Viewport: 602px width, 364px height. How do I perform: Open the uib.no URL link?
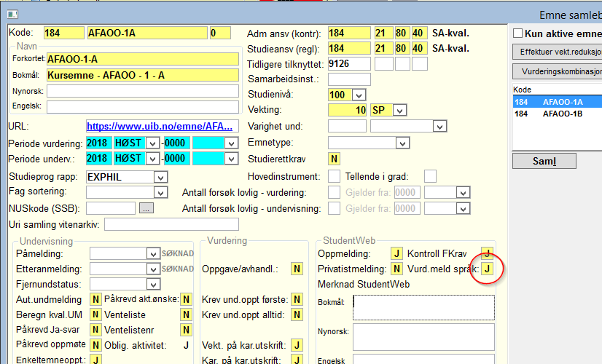(162, 126)
